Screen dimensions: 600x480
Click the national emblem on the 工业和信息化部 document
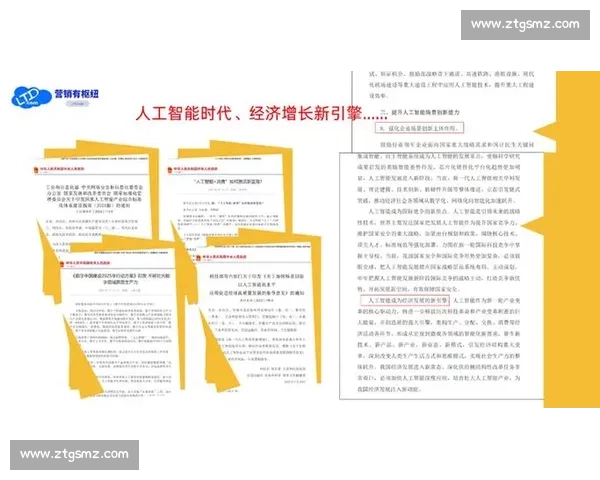click(x=36, y=170)
